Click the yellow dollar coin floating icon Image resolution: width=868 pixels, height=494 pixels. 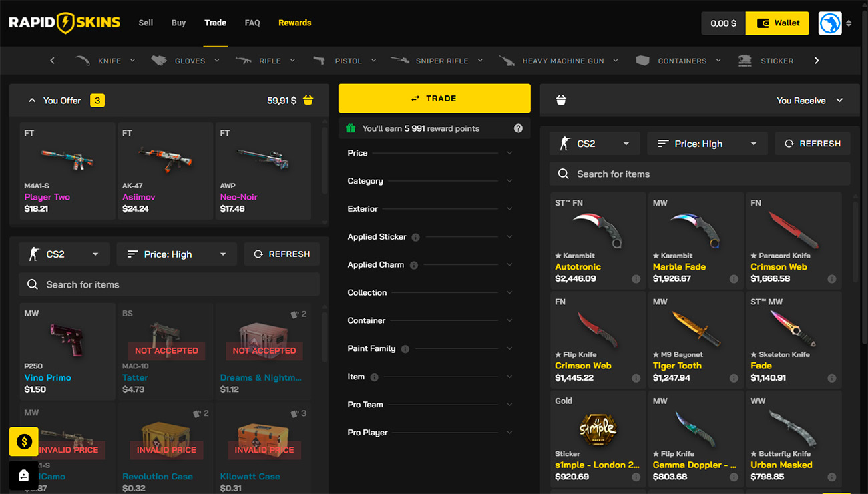coord(24,441)
